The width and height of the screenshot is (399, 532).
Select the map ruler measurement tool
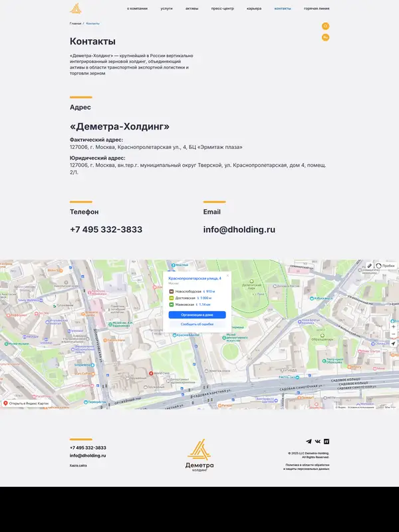coord(370,265)
